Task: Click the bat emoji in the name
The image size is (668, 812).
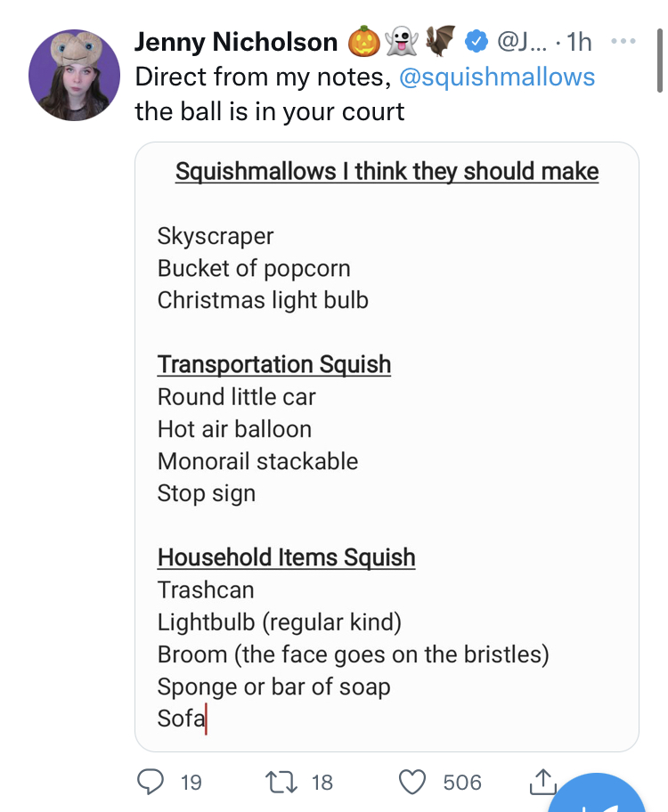Action: [440, 40]
